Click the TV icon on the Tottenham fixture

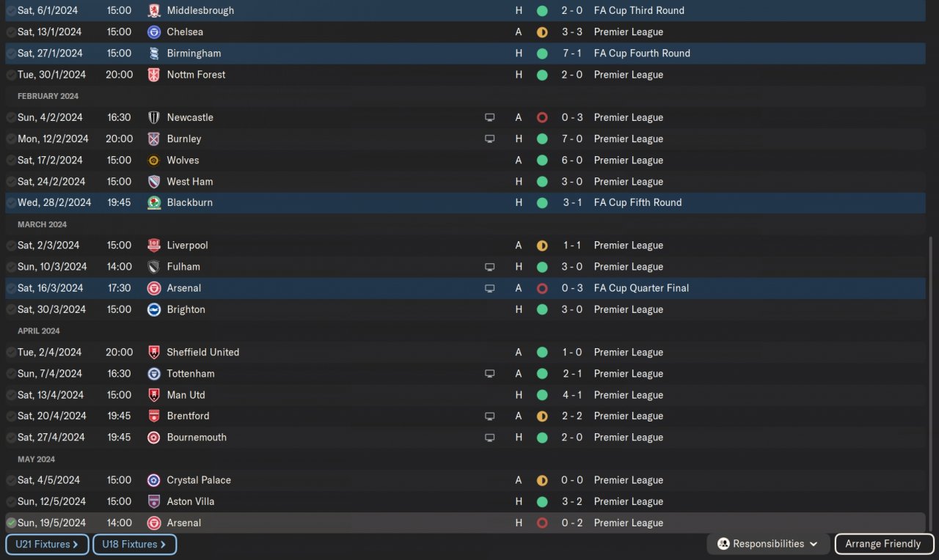pyautogui.click(x=489, y=374)
